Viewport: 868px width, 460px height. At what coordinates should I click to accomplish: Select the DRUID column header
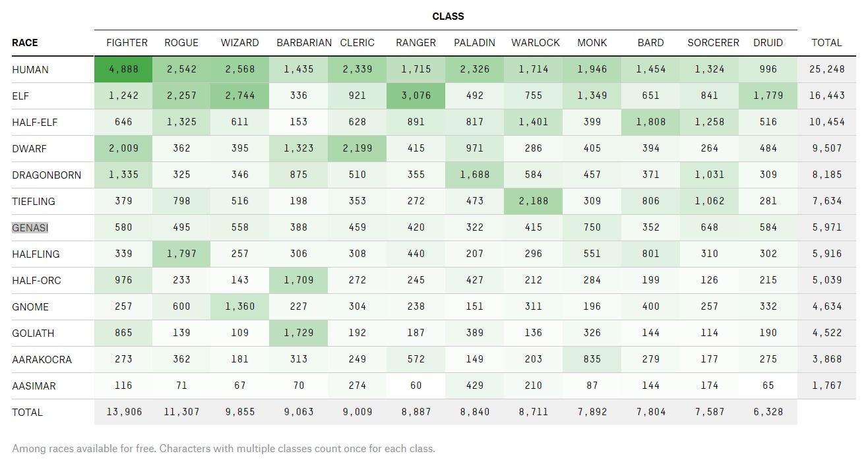[x=768, y=43]
